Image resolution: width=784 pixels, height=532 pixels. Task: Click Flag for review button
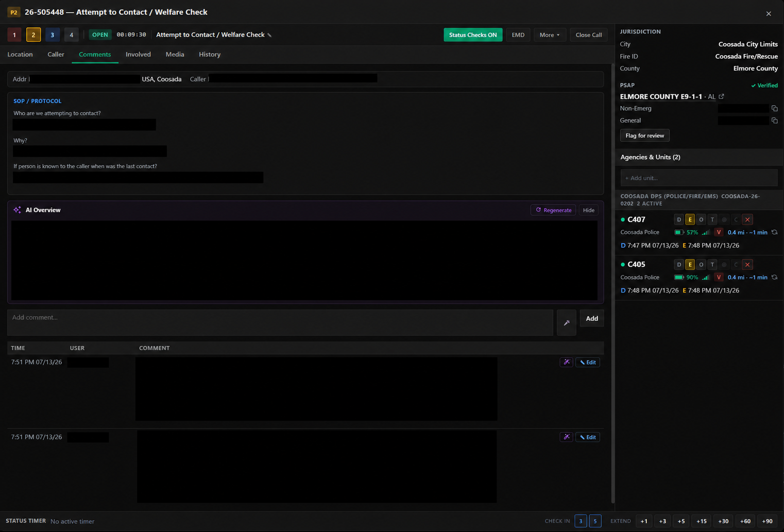point(645,135)
